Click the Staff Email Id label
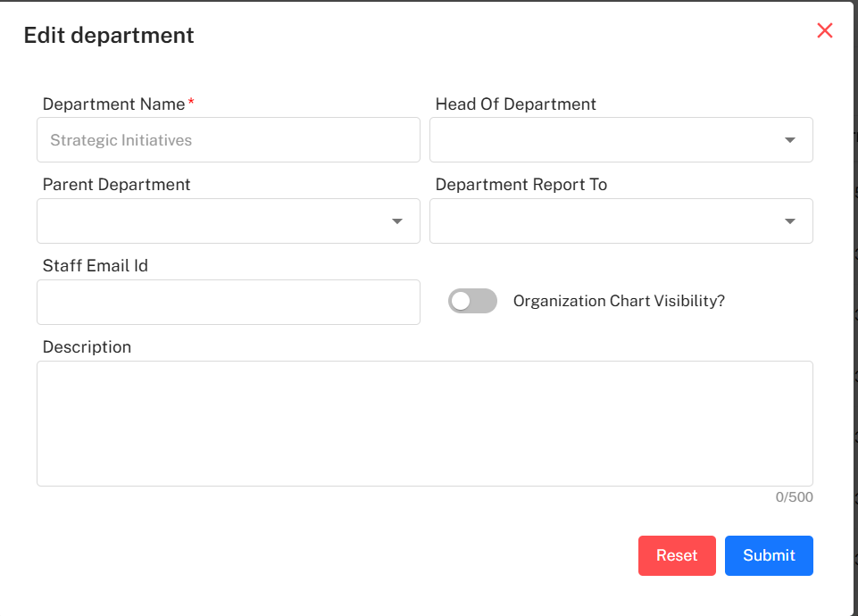Image resolution: width=858 pixels, height=616 pixels. (96, 266)
